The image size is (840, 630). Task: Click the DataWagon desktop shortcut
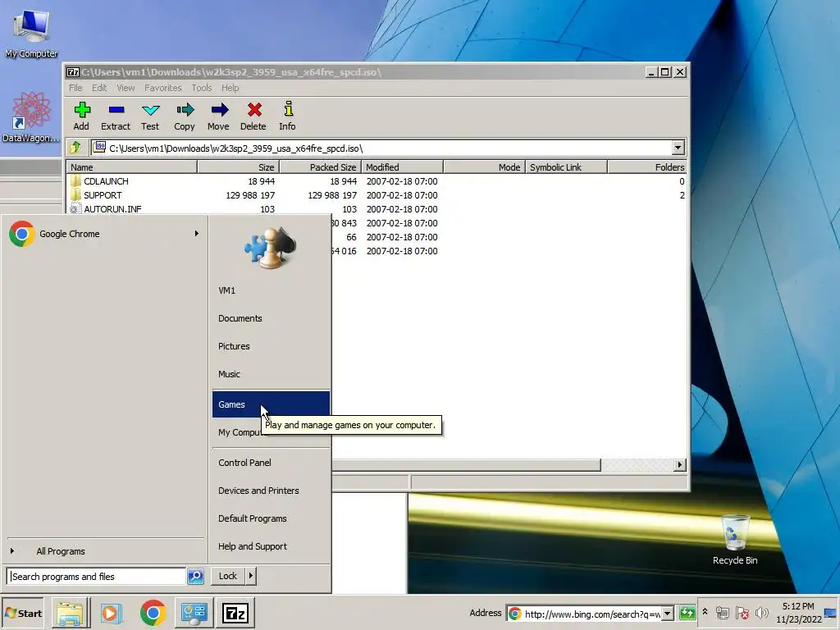click(32, 116)
